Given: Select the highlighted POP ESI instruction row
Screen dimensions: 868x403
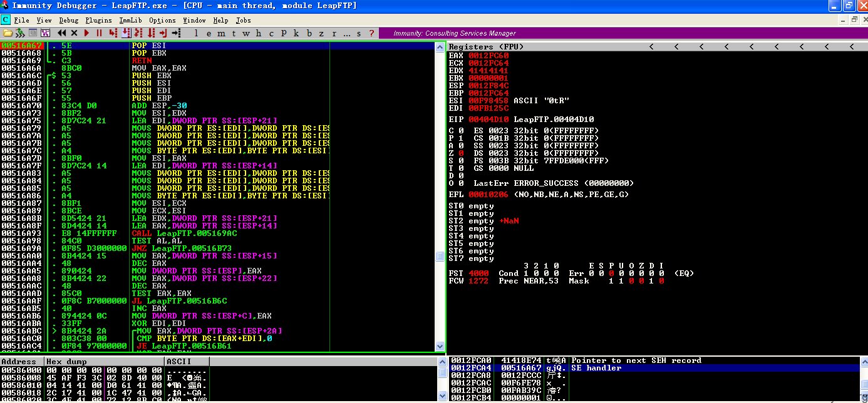Looking at the screenshot, I should tap(218, 46).
